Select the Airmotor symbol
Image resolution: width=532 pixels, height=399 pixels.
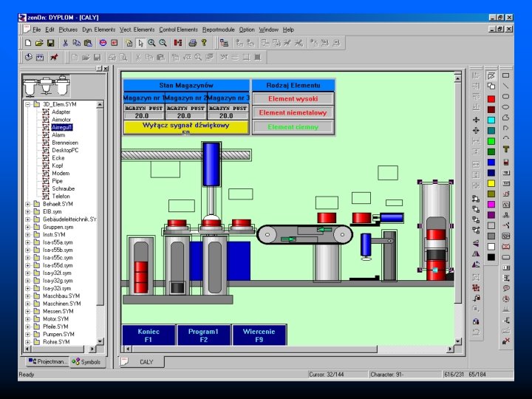pos(61,120)
